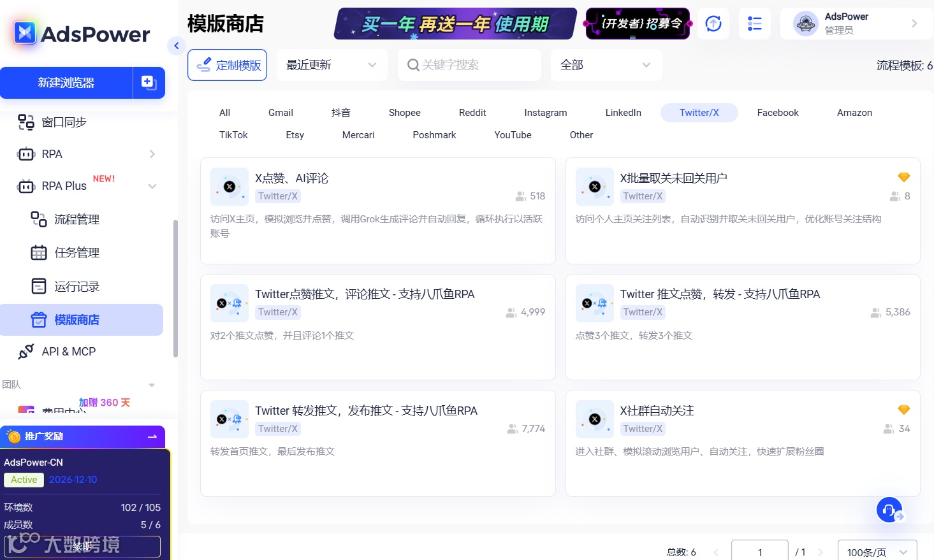Switch to the Etsy category tab

pyautogui.click(x=295, y=135)
